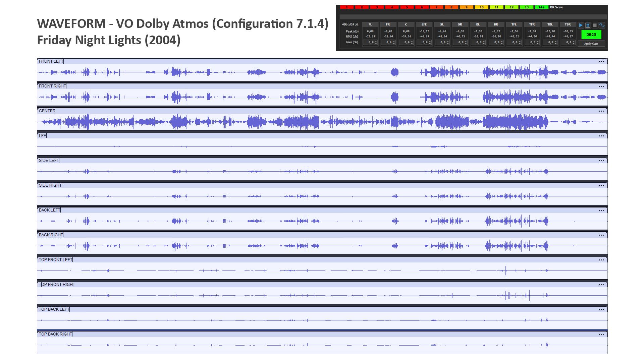Open the grid view icon beside the play button

(588, 25)
